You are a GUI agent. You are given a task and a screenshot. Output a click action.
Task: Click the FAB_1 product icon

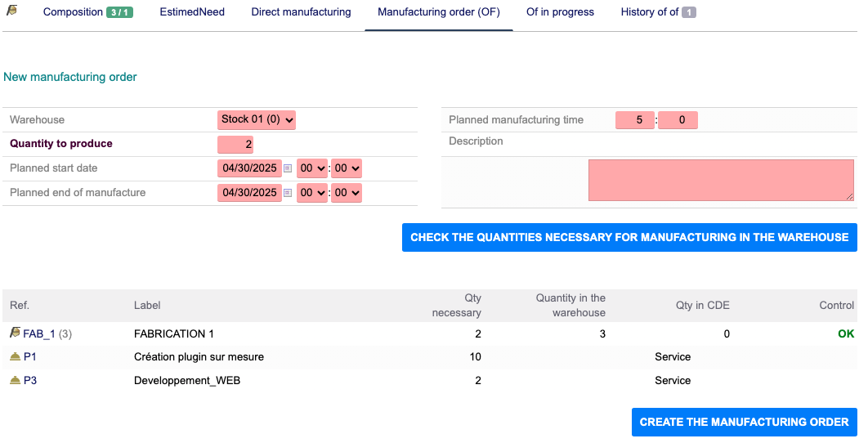tap(15, 333)
